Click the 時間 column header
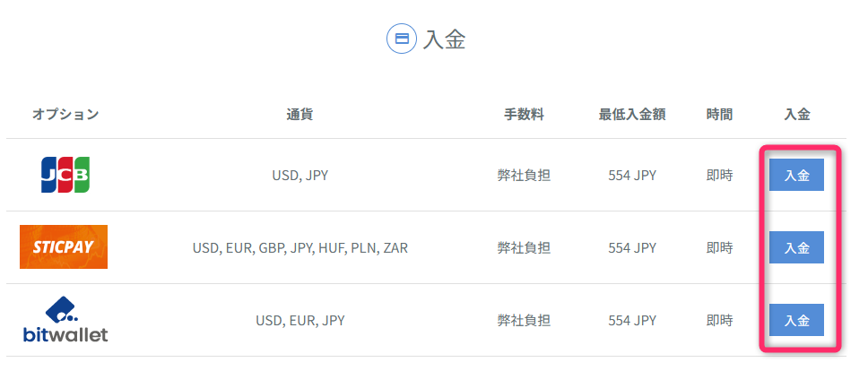 pyautogui.click(x=719, y=114)
